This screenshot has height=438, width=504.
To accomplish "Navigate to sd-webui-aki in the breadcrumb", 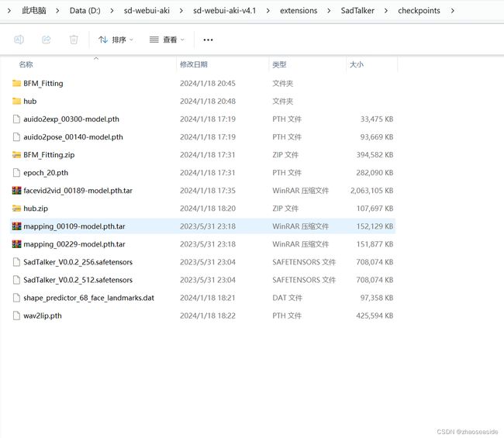I will 147,11.
